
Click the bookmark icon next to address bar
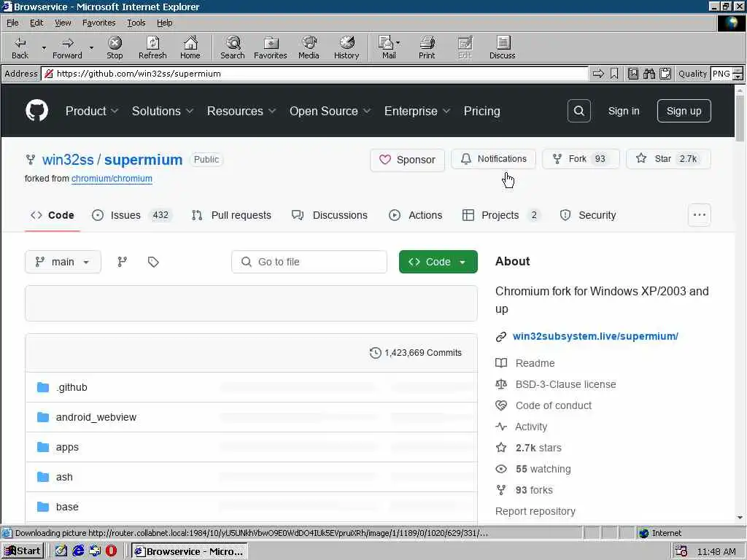click(x=614, y=74)
